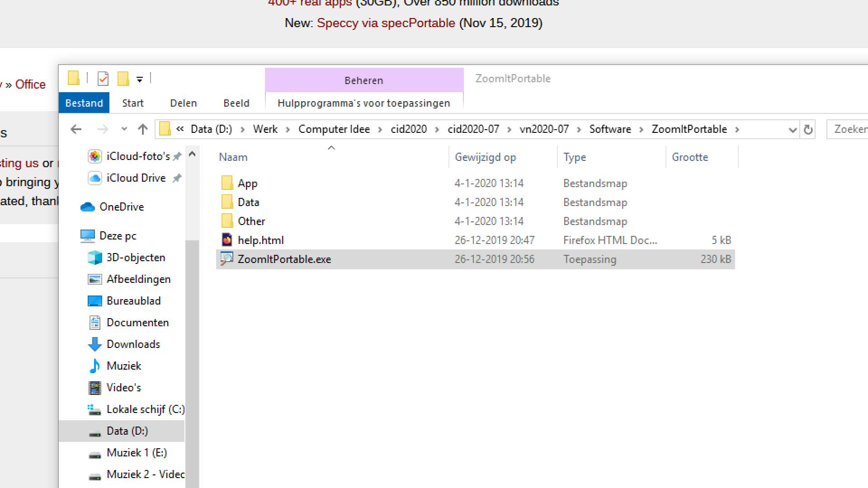Expand breadcrumb chevron after Software

[641, 130]
